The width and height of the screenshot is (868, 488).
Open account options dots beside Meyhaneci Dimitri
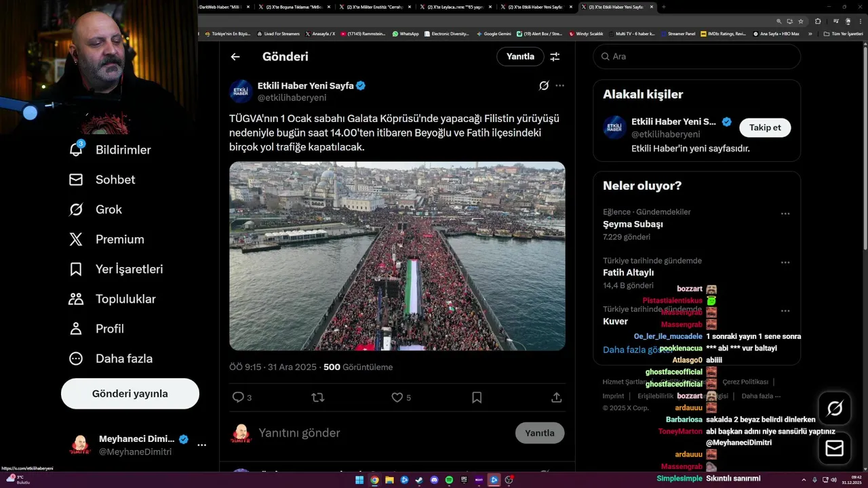(x=201, y=445)
